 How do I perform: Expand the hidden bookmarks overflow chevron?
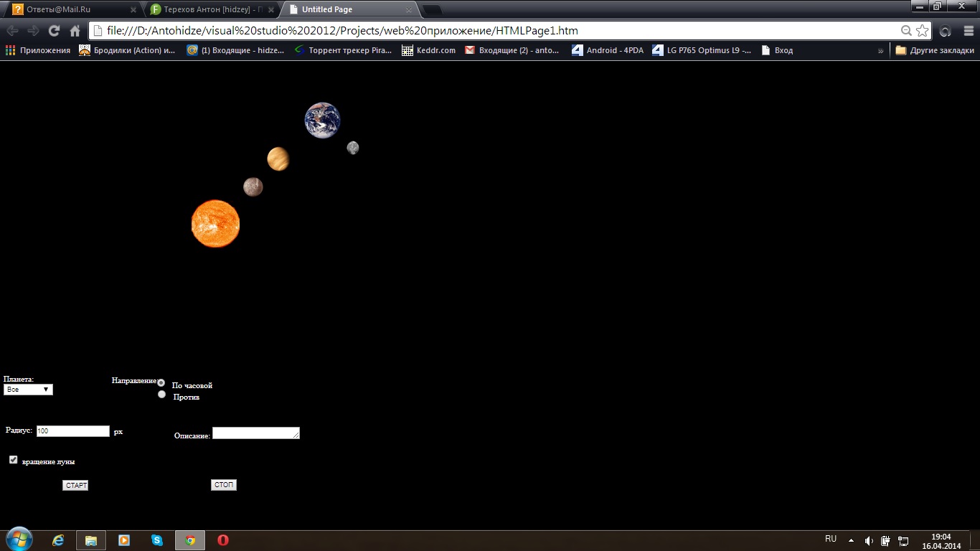pyautogui.click(x=881, y=50)
